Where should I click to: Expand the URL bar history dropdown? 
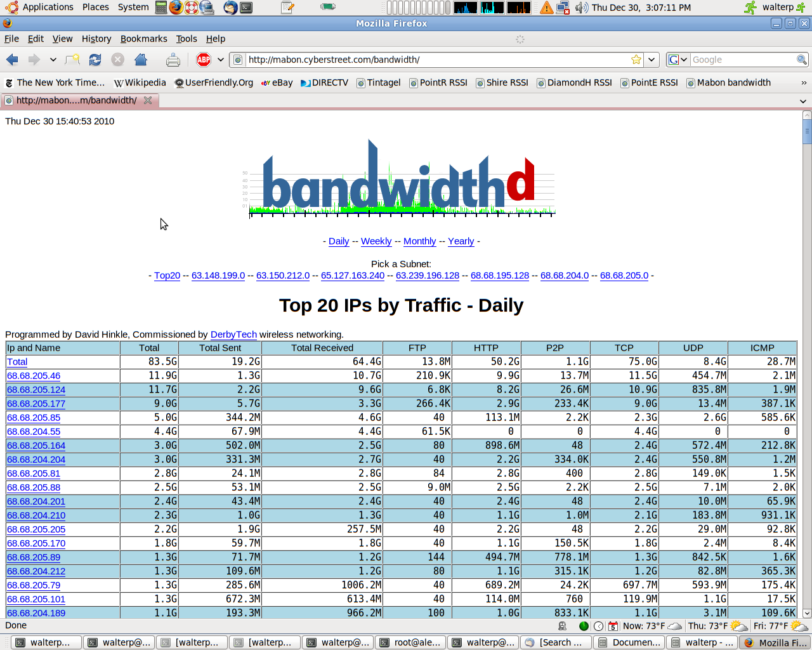pyautogui.click(x=652, y=60)
